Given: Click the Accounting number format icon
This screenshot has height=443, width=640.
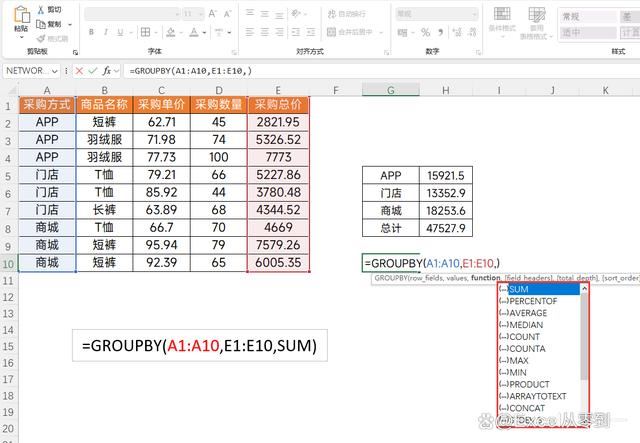Looking at the screenshot, I should coord(402,32).
